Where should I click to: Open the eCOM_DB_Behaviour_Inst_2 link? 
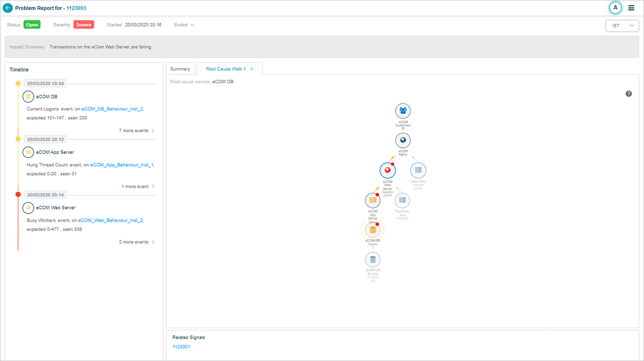112,109
